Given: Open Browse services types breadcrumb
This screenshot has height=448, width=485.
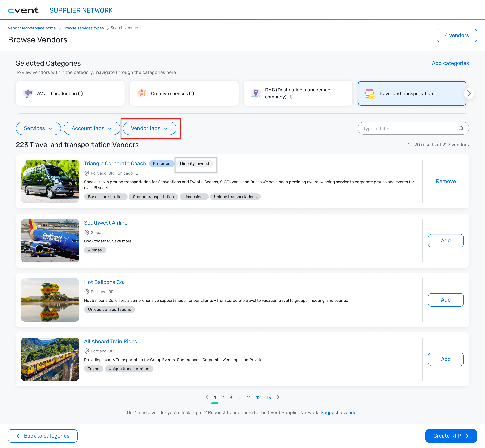Looking at the screenshot, I should pos(83,28).
